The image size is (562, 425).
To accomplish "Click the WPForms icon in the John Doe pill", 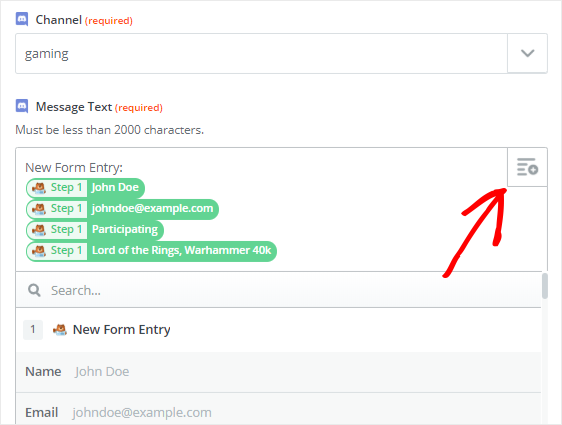I will (x=39, y=188).
